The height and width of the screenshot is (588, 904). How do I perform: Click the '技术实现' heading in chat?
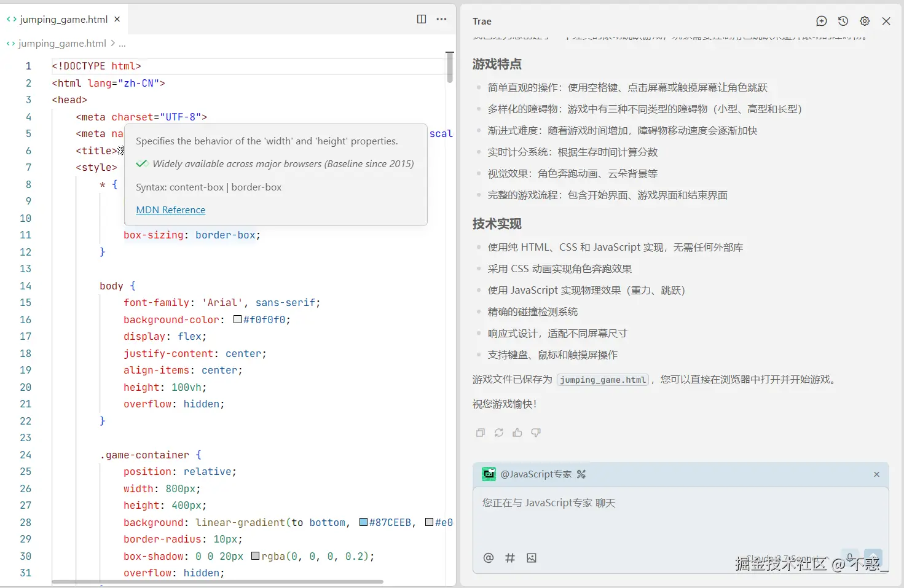497,224
